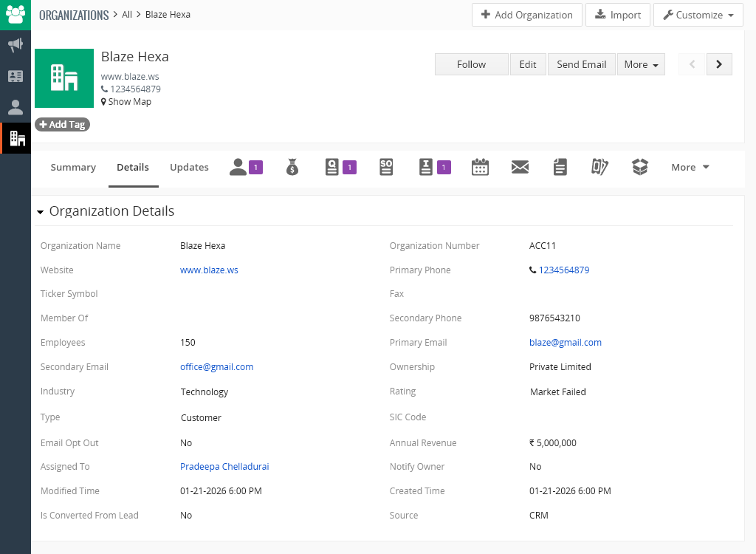The width and height of the screenshot is (756, 554).
Task: Click the Secondary Phone value 9876543210
Action: 554,318
